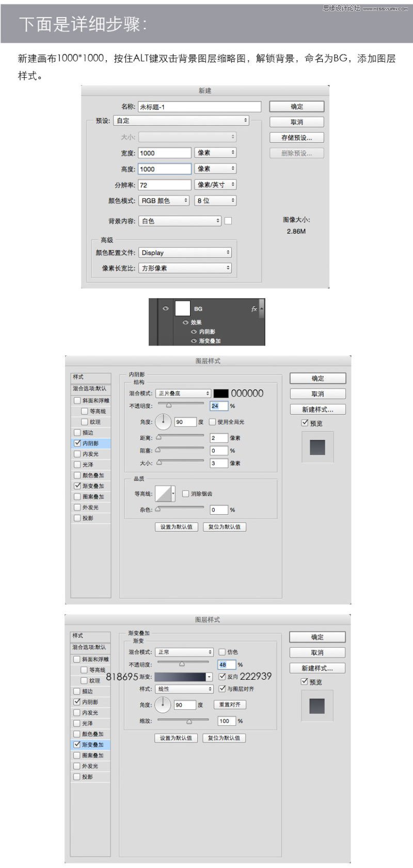Open 颜色模式 dropdown showing RGB 颜色

pyautogui.click(x=164, y=201)
